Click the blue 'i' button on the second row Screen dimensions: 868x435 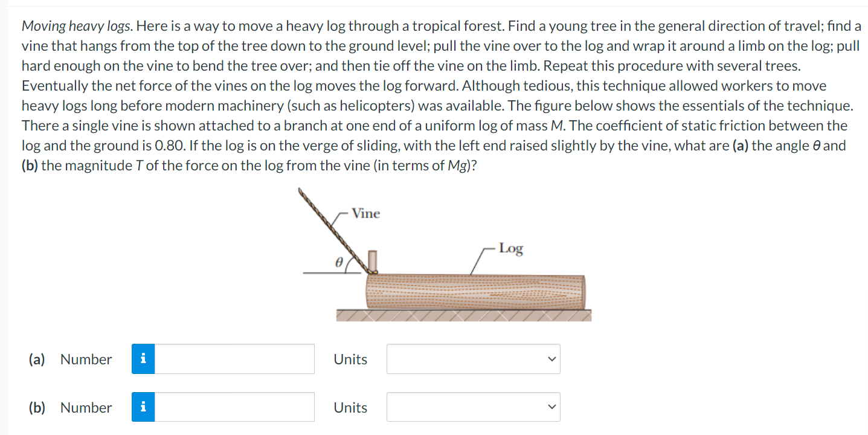143,407
